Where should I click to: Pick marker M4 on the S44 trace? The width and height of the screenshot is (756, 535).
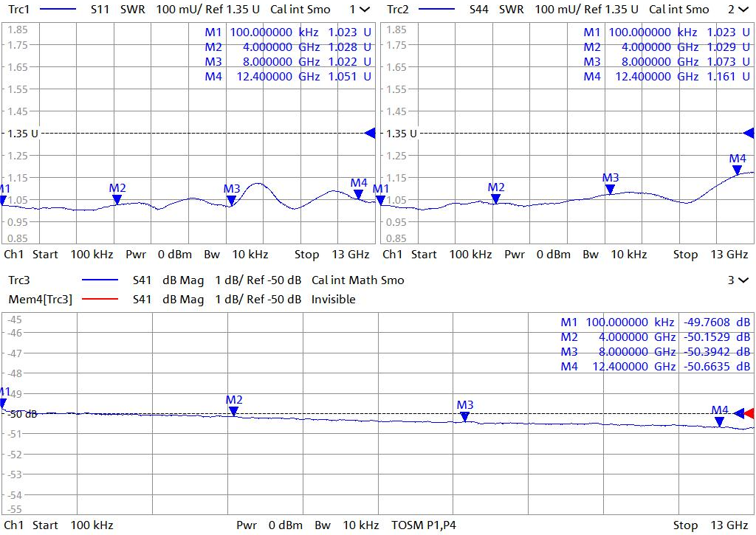[737, 170]
